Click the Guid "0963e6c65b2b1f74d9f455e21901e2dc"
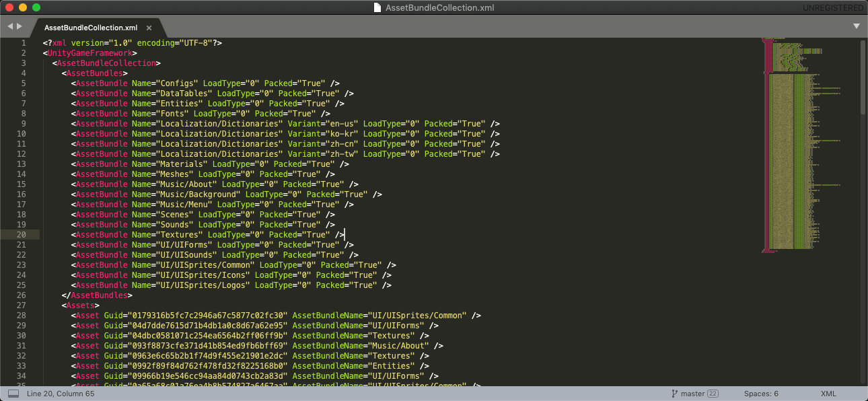Viewport: 868px width, 401px height. pyautogui.click(x=207, y=356)
